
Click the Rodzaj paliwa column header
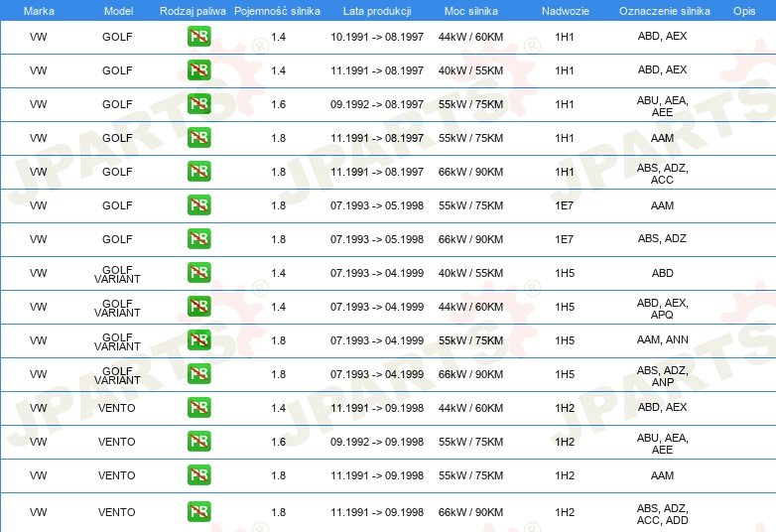click(193, 11)
